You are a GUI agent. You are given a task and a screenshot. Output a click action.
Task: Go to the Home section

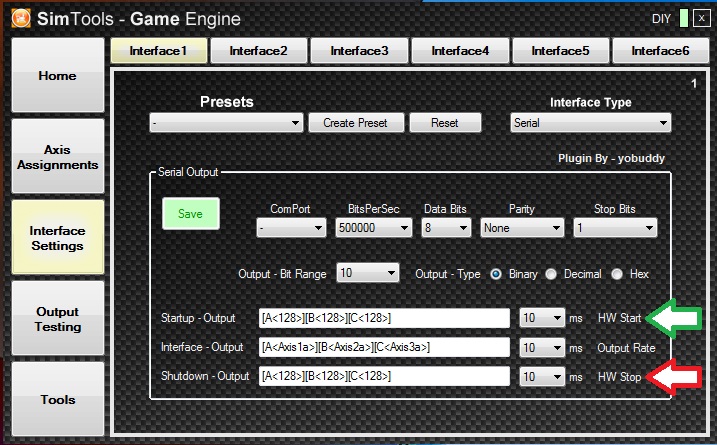pos(58,75)
